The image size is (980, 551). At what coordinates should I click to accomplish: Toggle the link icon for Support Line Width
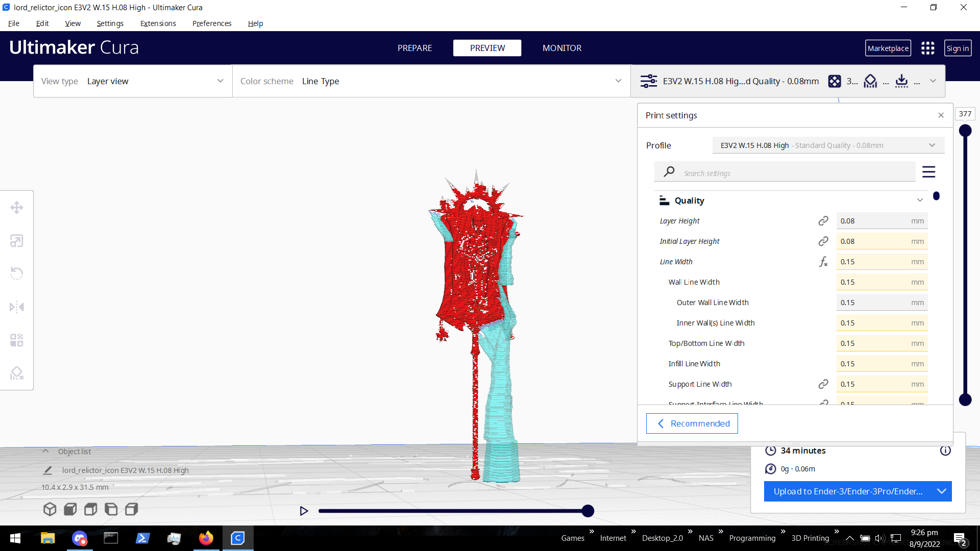(823, 384)
